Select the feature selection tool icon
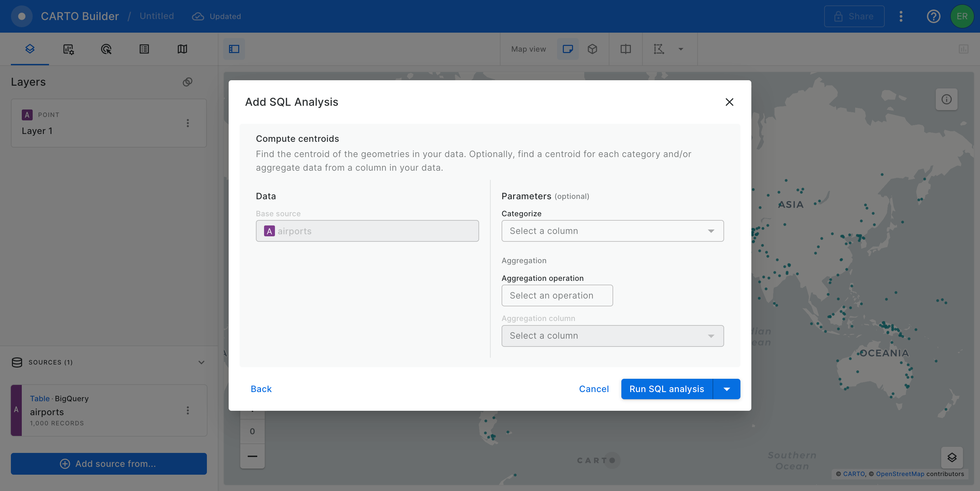The width and height of the screenshot is (980, 491). click(x=659, y=49)
